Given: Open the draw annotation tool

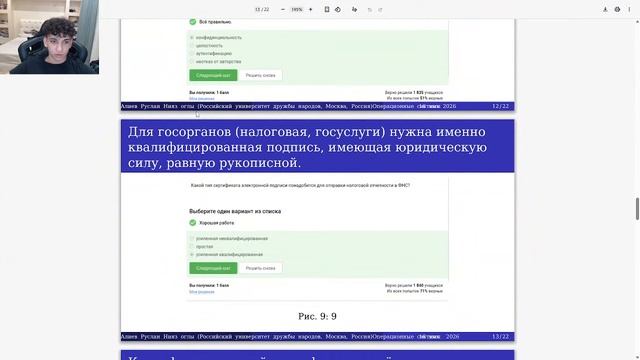Looking at the screenshot, I should tap(354, 9).
